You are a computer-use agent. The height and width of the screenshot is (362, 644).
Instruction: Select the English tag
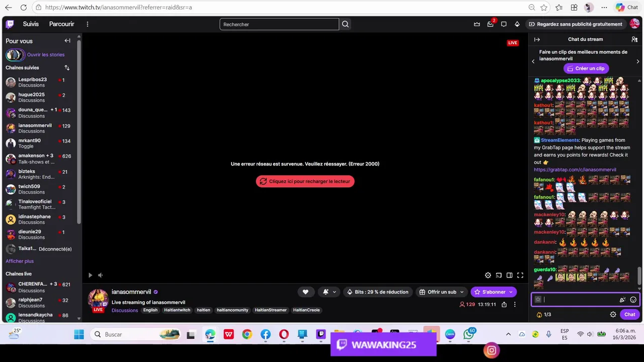pos(150,310)
